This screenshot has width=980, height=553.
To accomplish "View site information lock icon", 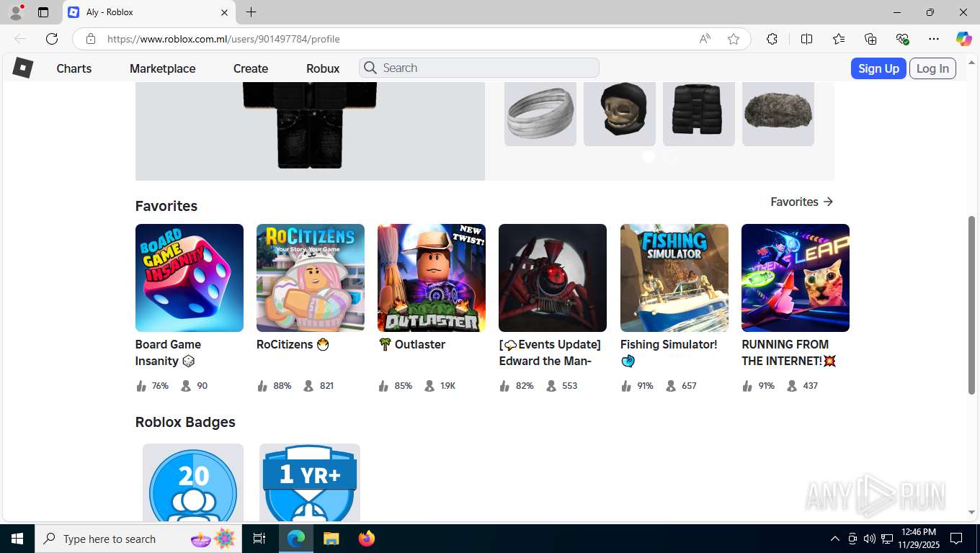I will pyautogui.click(x=91, y=39).
